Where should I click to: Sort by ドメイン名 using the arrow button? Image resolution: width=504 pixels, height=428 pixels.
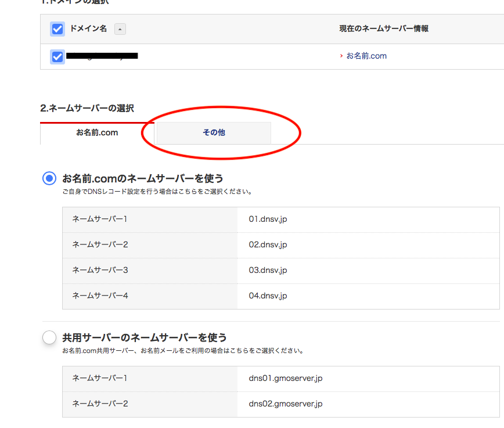(120, 29)
